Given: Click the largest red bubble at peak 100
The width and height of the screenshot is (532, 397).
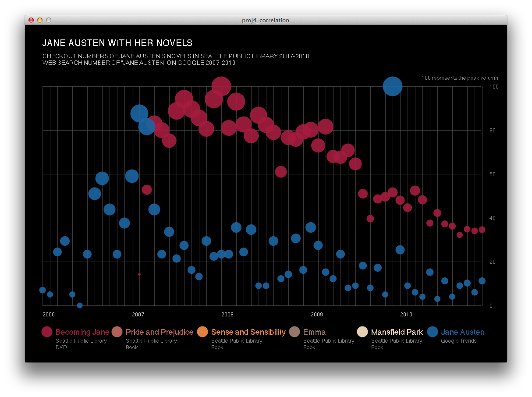Looking at the screenshot, I should tap(221, 86).
